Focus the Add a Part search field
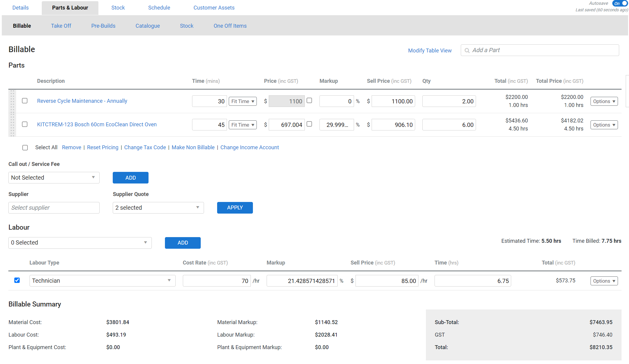The width and height of the screenshot is (629, 364). (540, 50)
